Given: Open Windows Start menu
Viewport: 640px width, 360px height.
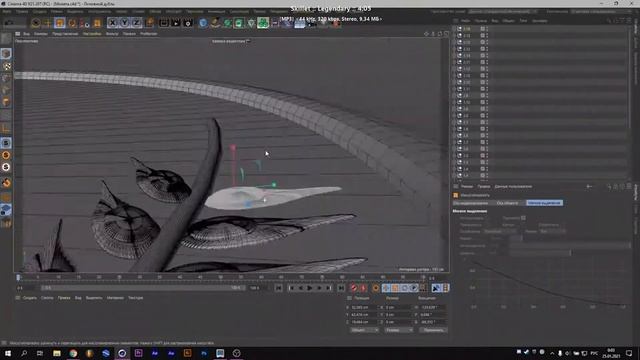Looking at the screenshot, I should (x=8, y=353).
